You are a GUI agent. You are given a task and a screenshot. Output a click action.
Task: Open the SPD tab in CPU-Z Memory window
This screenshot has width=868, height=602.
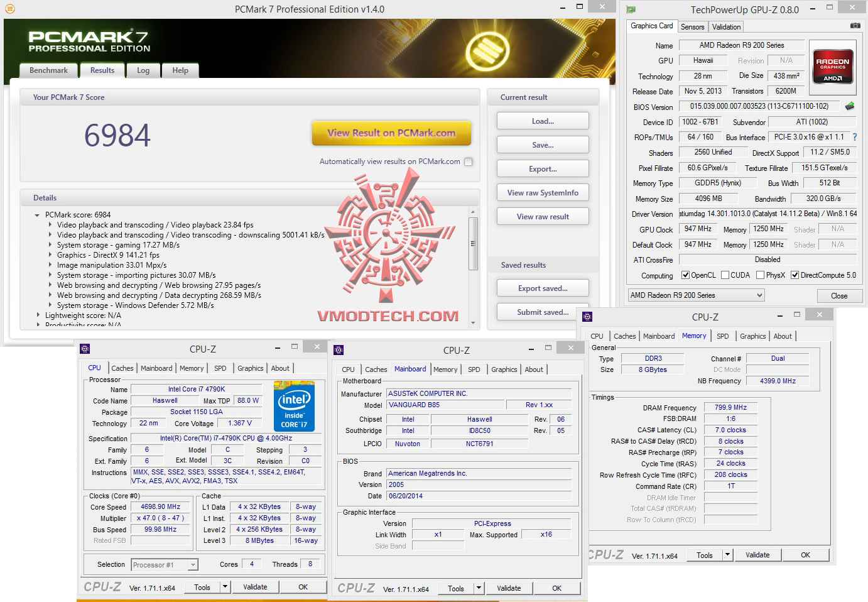tap(723, 336)
